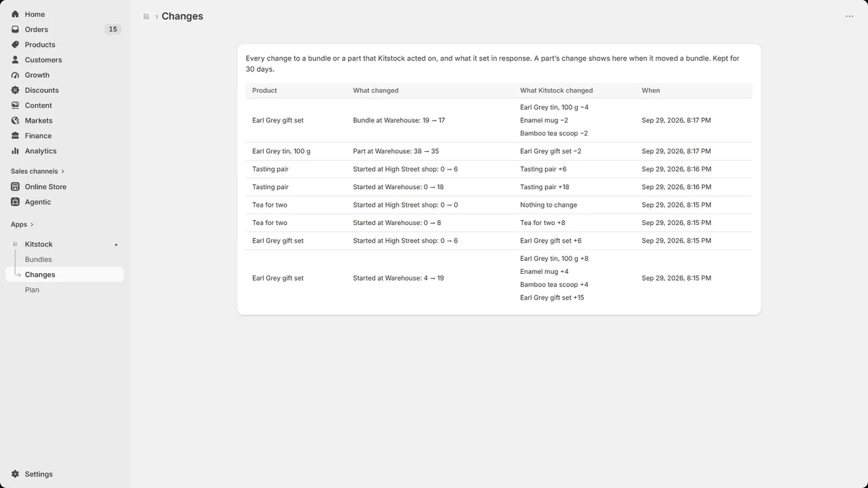Click the Agentic channel icon

(15, 202)
